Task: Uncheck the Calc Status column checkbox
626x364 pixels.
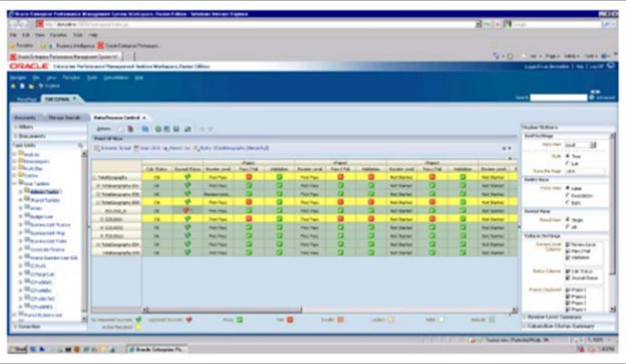Action: (x=568, y=271)
